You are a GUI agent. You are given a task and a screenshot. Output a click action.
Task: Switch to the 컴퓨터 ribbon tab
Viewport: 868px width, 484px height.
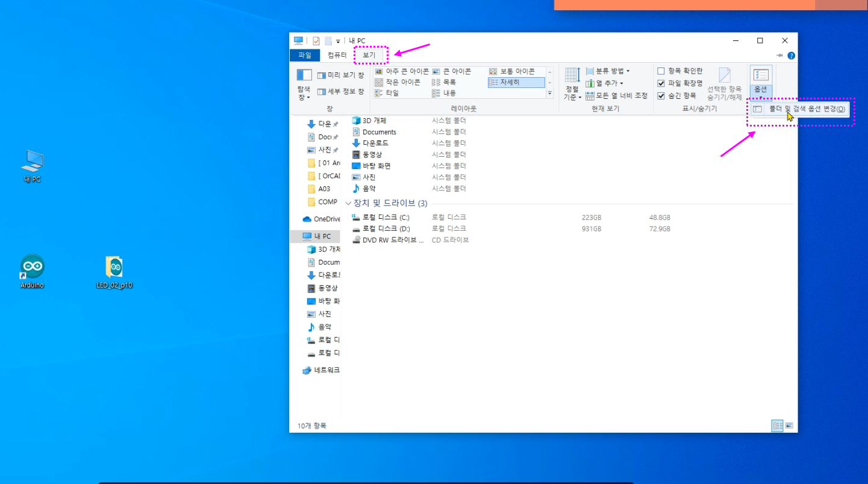(x=337, y=55)
